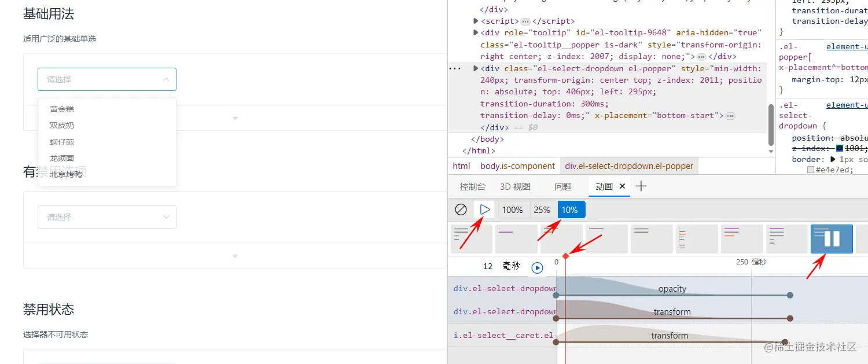Click the 基础用法 heading

coord(49,14)
